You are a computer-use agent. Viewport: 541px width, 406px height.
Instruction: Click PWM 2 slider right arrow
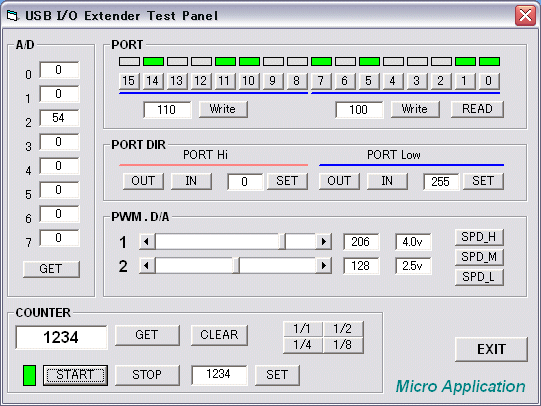[324, 266]
